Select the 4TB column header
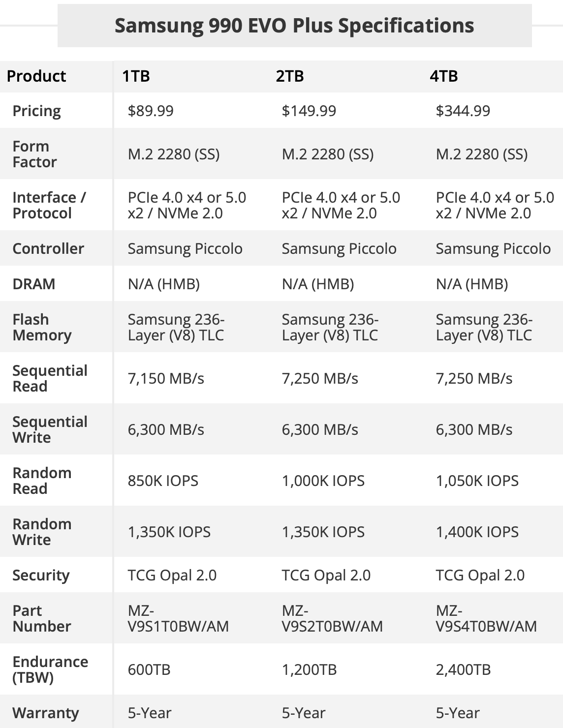Screen dimensions: 563x728 [x=443, y=76]
